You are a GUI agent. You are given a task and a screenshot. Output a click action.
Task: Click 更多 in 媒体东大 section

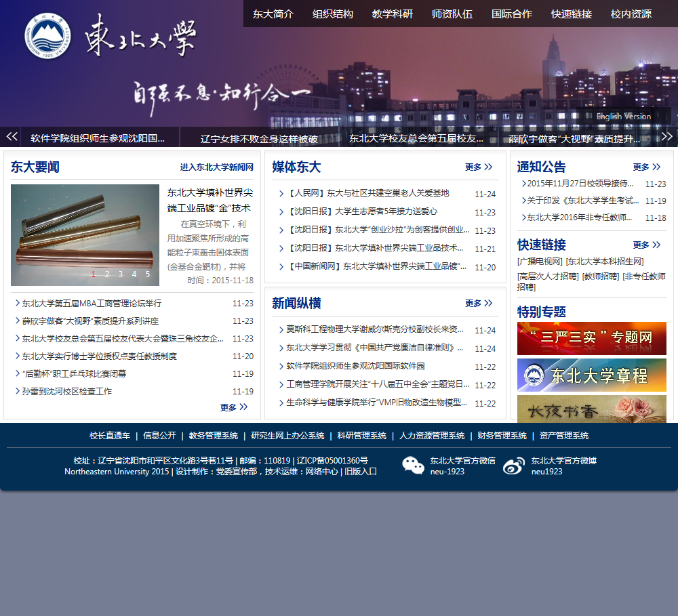click(479, 167)
